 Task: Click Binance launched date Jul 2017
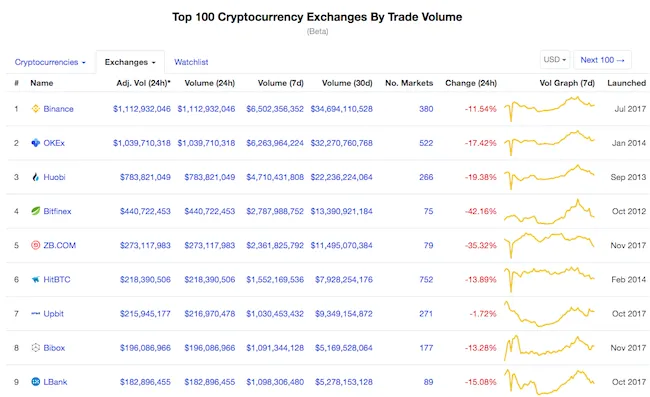pos(630,109)
